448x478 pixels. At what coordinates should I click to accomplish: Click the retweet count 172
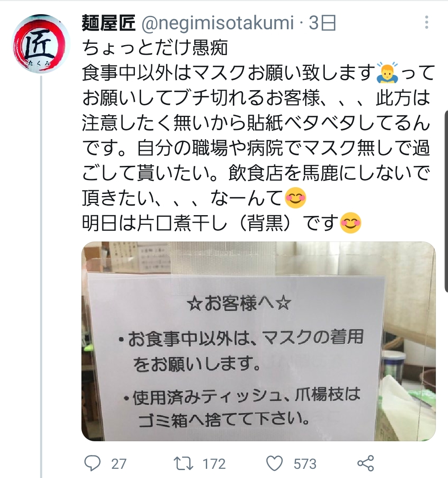[x=214, y=464]
